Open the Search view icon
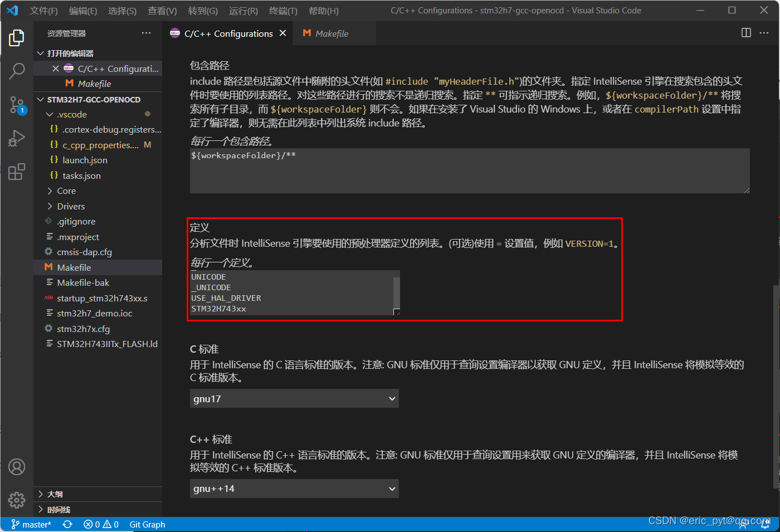This screenshot has width=780, height=532. (17, 71)
